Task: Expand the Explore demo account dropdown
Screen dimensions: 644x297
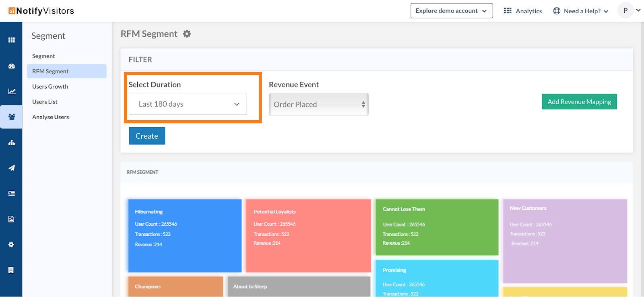Action: point(451,11)
